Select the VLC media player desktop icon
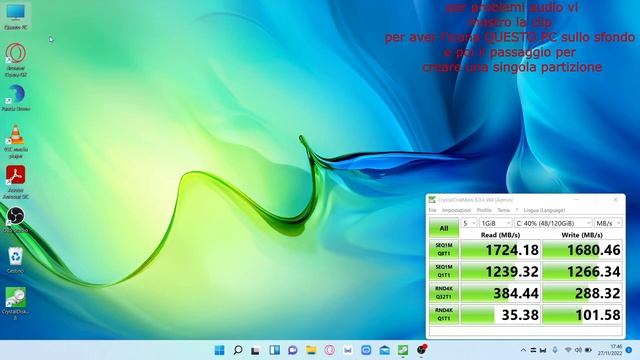Viewport: 640px width, 360px height. 16,141
